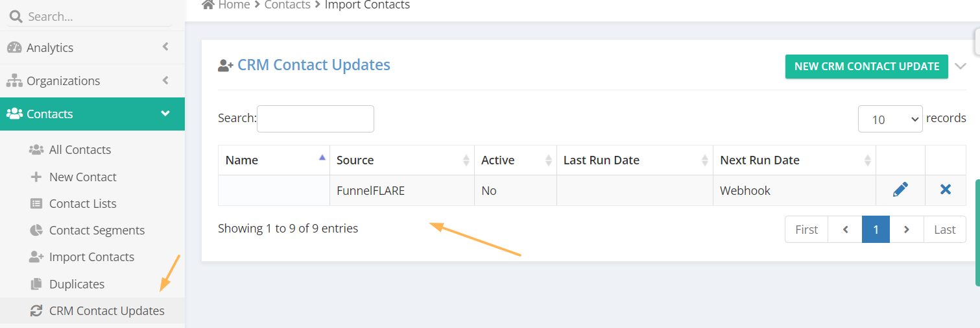The width and height of the screenshot is (980, 328).
Task: Go to the next page arrow
Action: tap(907, 229)
